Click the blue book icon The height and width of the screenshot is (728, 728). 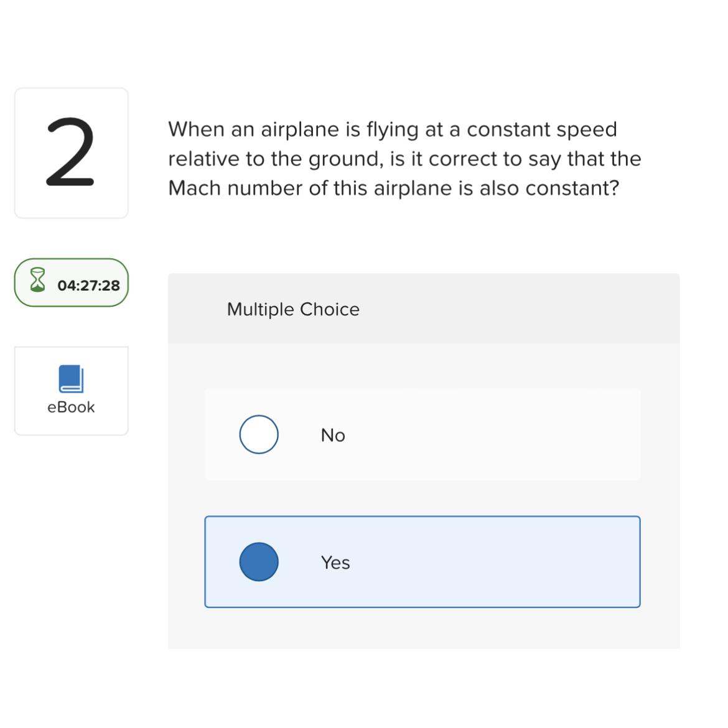tap(71, 376)
